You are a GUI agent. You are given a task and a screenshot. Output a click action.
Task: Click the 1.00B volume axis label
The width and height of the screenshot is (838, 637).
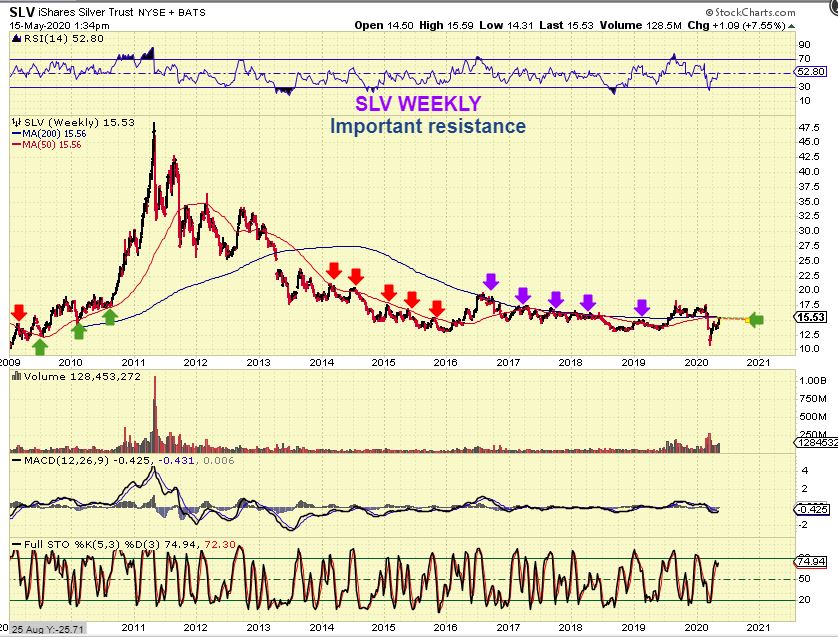coord(813,380)
